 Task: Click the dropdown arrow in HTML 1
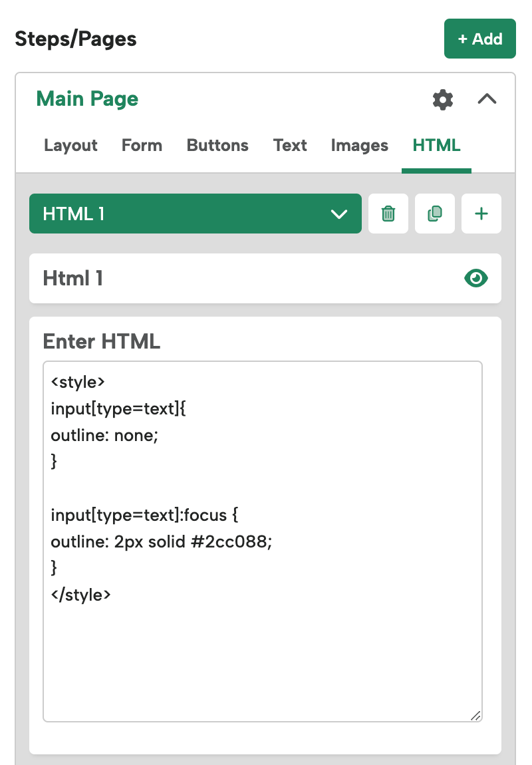339,214
